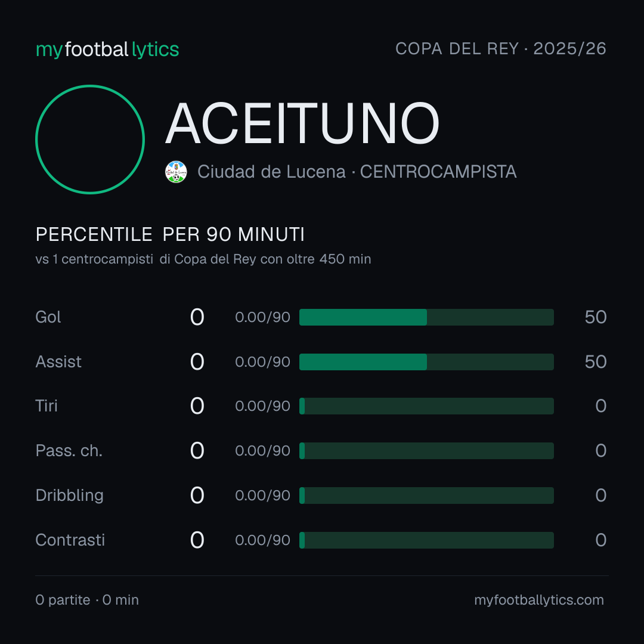This screenshot has width=644, height=644.
Task: Click the Assist percentile bar
Action: [426, 362]
